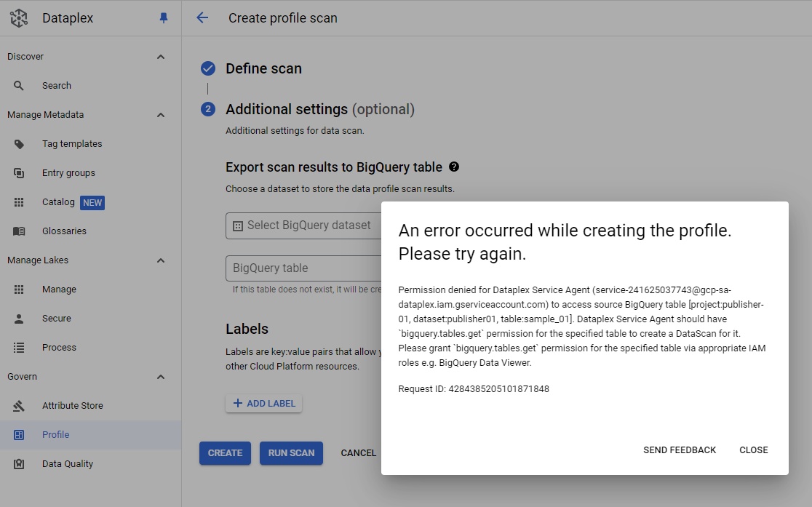Click the Search magnifier icon
812x507 pixels.
point(19,85)
